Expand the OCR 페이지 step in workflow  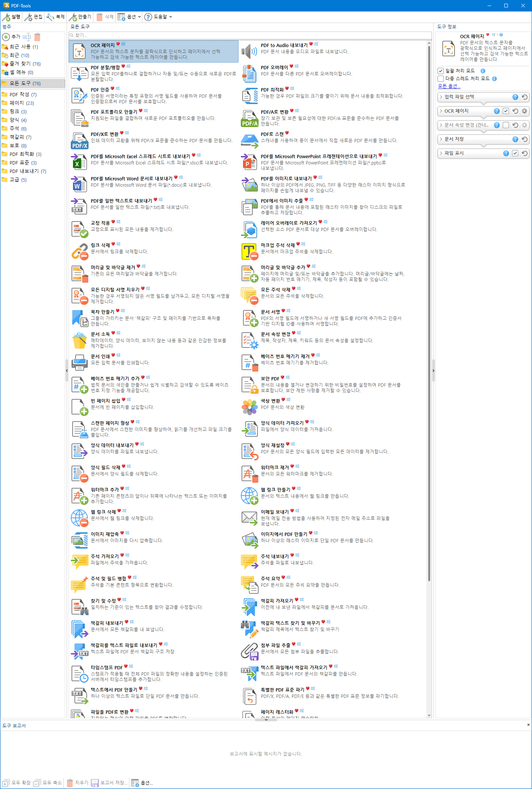(441, 111)
